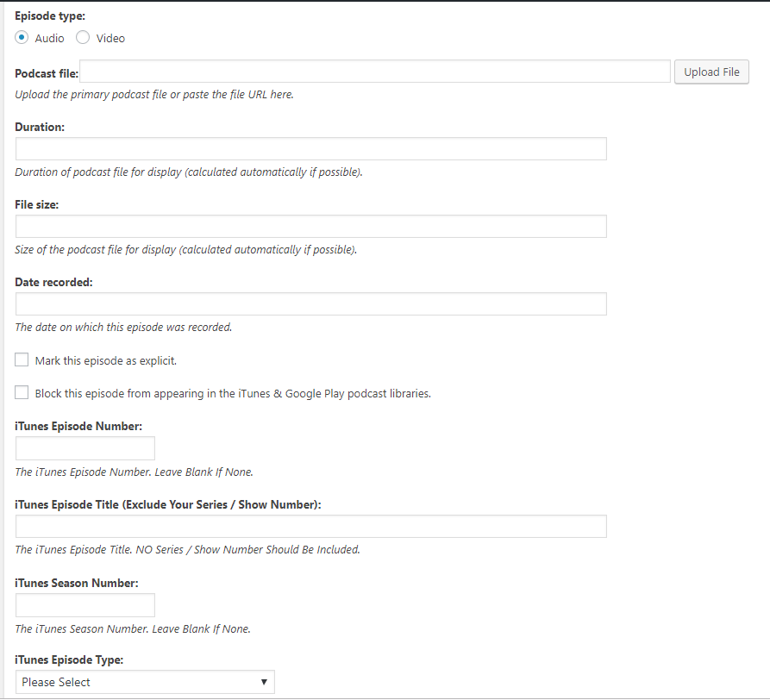
Task: Enable the mark episode as explicit checkbox
Action: click(x=22, y=360)
